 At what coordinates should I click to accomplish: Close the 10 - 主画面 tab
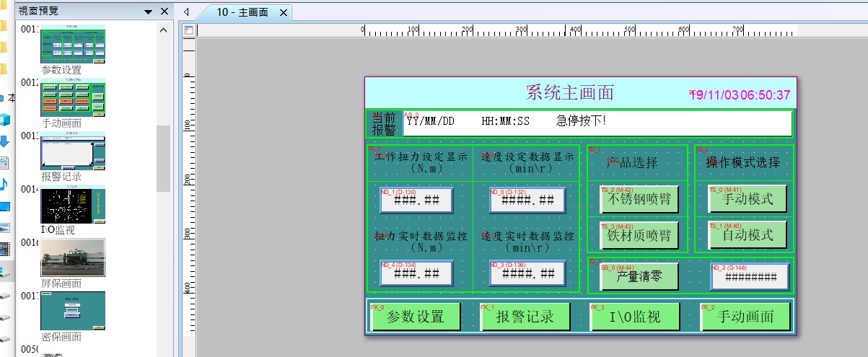click(x=283, y=13)
